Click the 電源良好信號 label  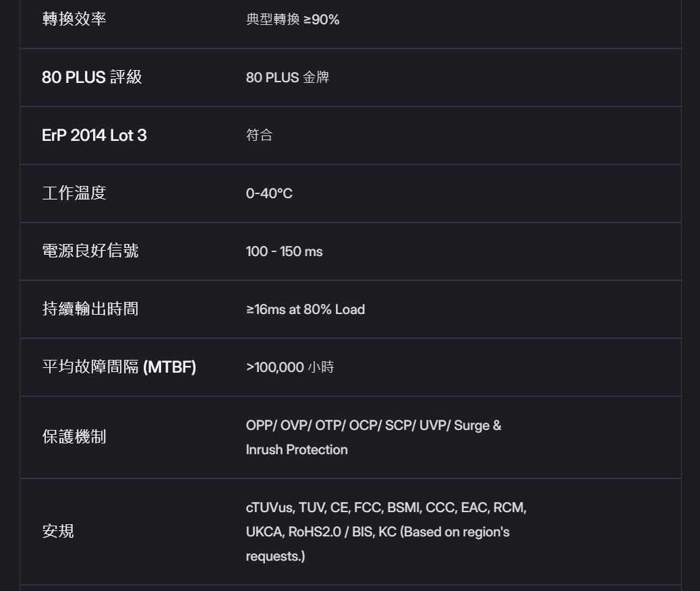pyautogui.click(x=90, y=251)
